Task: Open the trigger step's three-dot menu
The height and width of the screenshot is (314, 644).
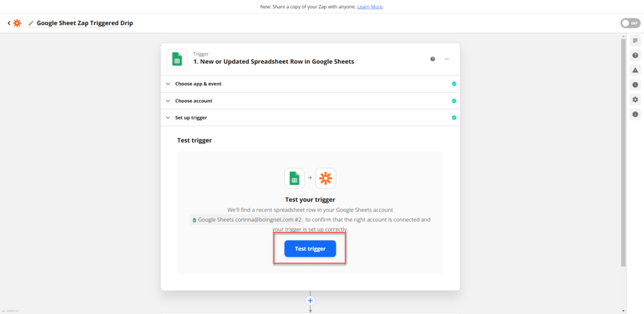Action: tap(447, 59)
